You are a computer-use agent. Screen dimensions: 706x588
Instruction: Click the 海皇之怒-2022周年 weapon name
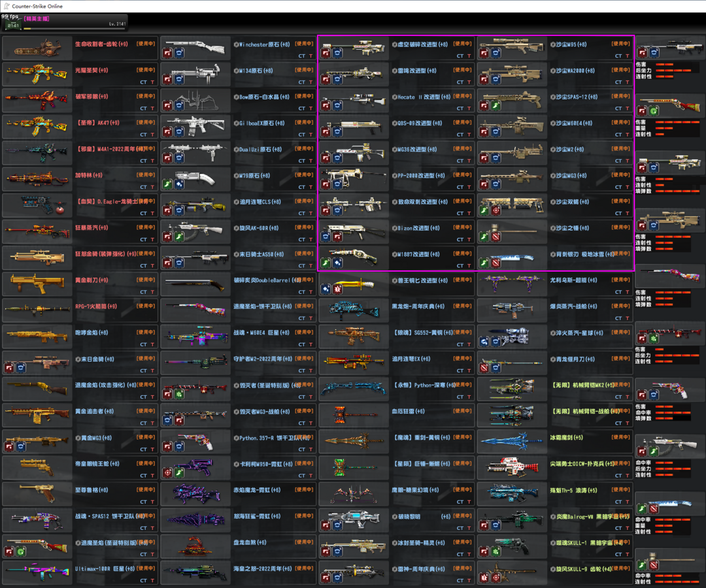pyautogui.click(x=263, y=569)
